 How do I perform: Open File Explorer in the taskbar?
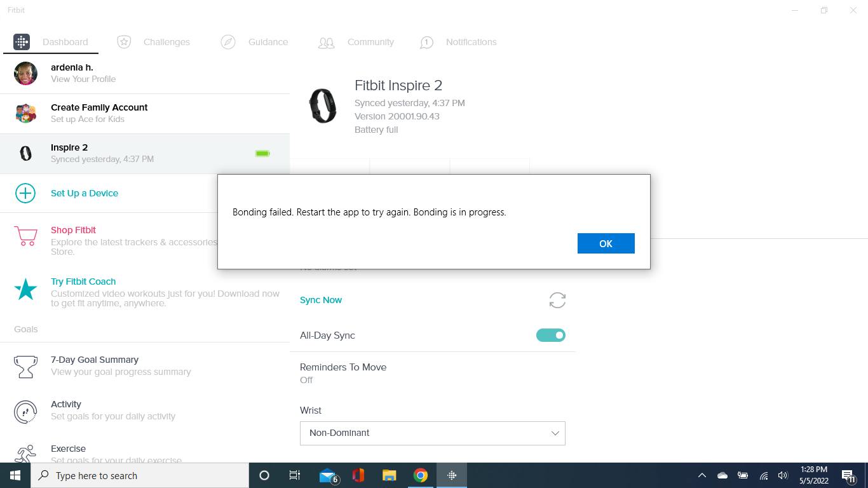[390, 475]
